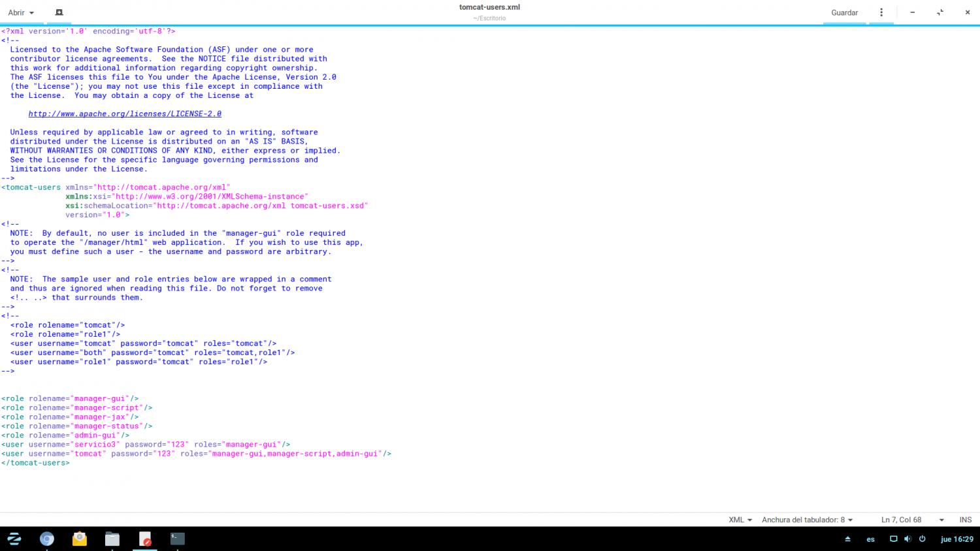Click the commented user username="role1" line
Screen dimensions: 980x551
click(x=139, y=362)
